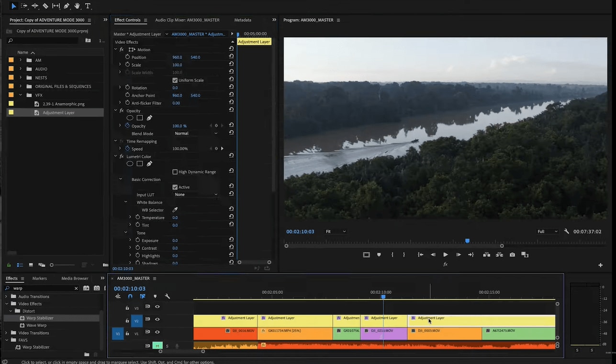This screenshot has height=364, width=616.
Task: Mute audio track with M button
Action: coord(157,346)
